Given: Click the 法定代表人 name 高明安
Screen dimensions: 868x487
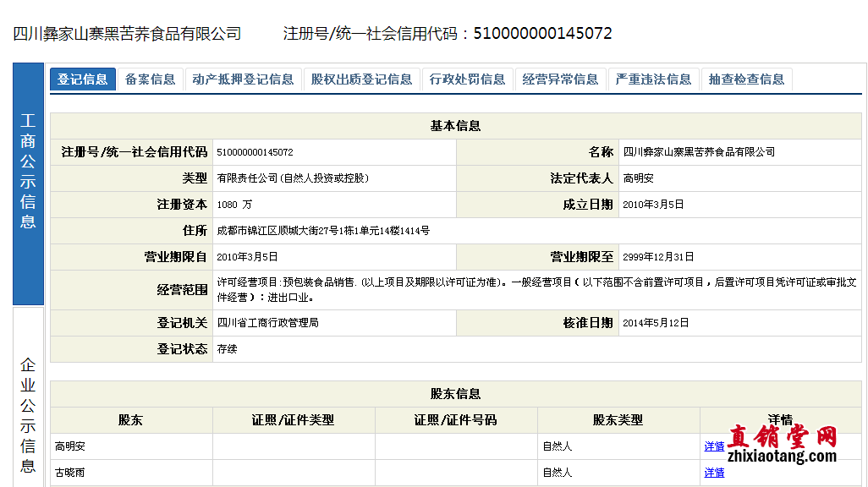Looking at the screenshot, I should pos(639,178).
